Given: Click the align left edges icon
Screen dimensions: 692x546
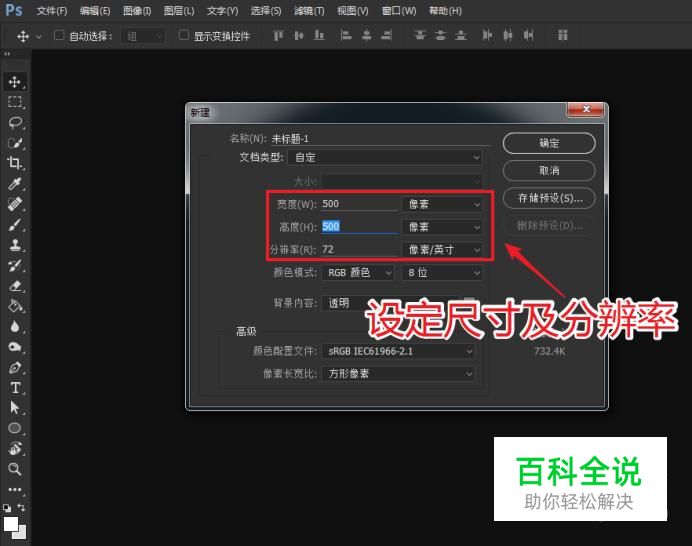Looking at the screenshot, I should (x=346, y=35).
